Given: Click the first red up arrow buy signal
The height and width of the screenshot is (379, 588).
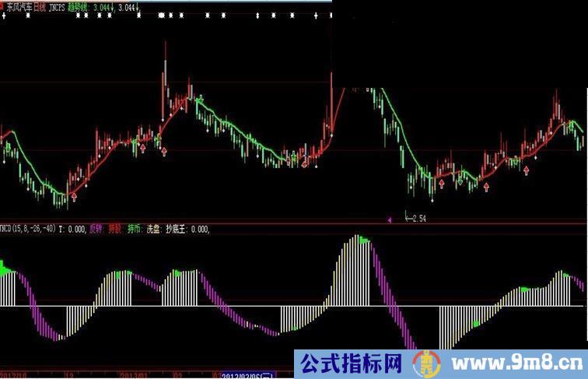Looking at the screenshot, I should click(74, 197).
